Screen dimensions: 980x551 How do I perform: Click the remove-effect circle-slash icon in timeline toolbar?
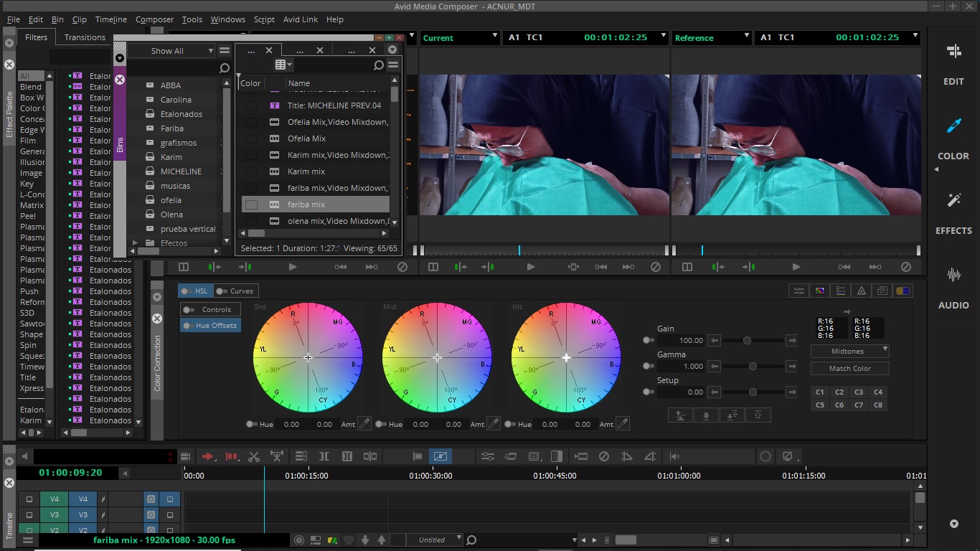(604, 456)
